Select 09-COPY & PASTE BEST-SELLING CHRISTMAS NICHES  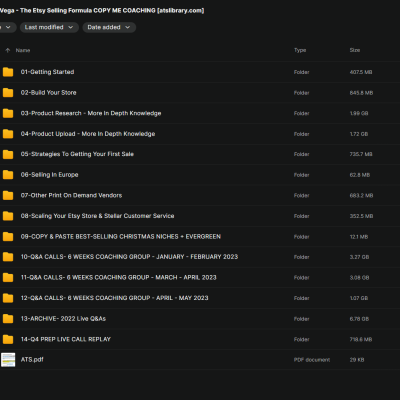click(121, 237)
